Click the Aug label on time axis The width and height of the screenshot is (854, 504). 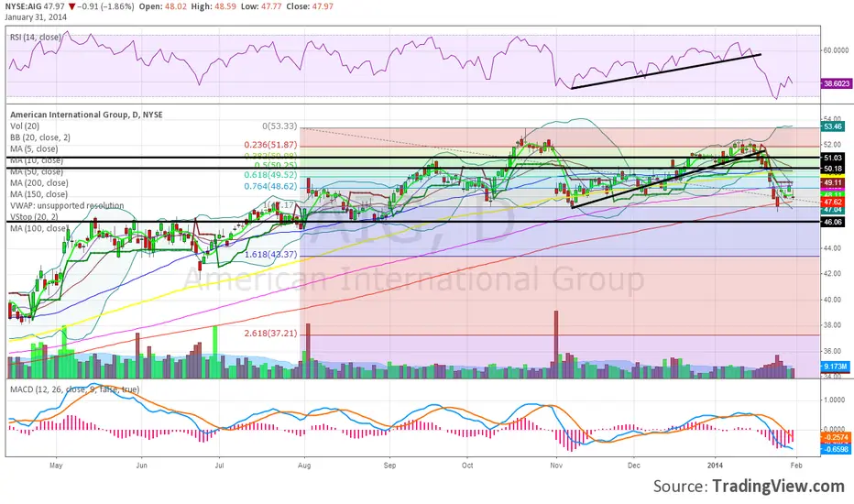304,466
